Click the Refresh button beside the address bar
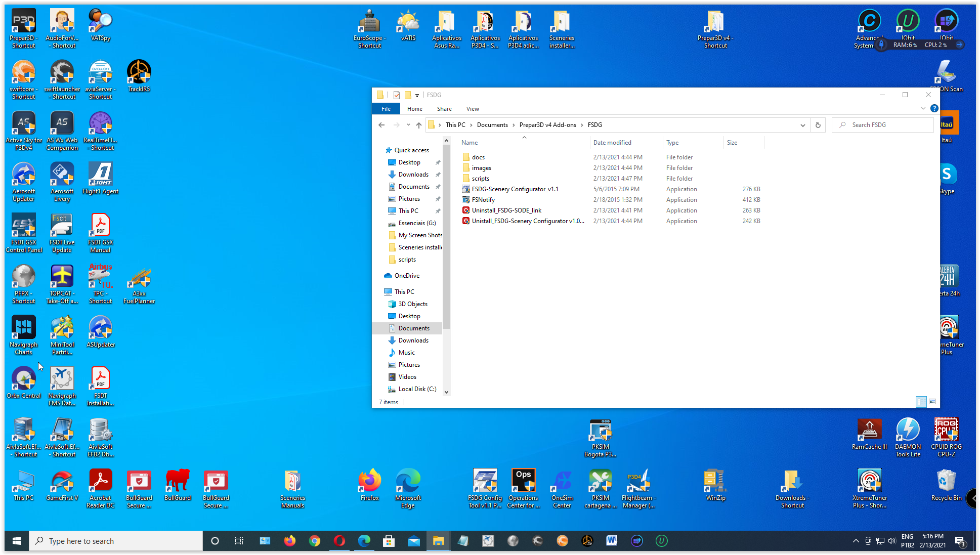980x555 pixels. 818,125
